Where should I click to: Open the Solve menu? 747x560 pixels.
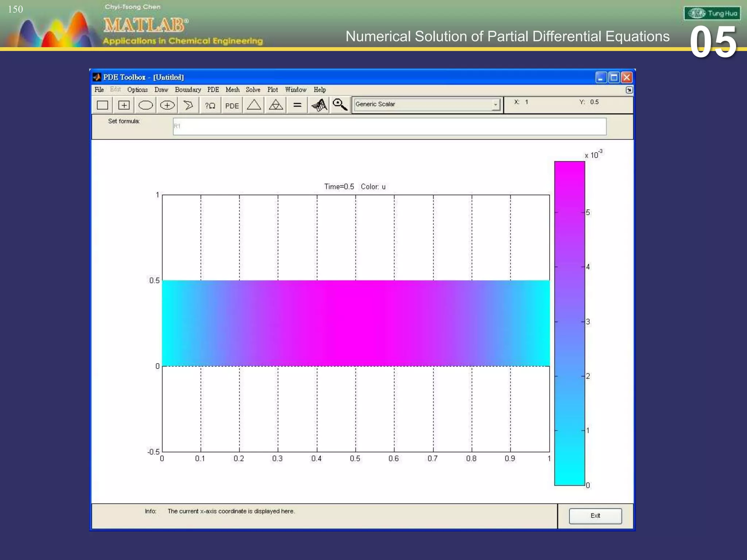(253, 90)
